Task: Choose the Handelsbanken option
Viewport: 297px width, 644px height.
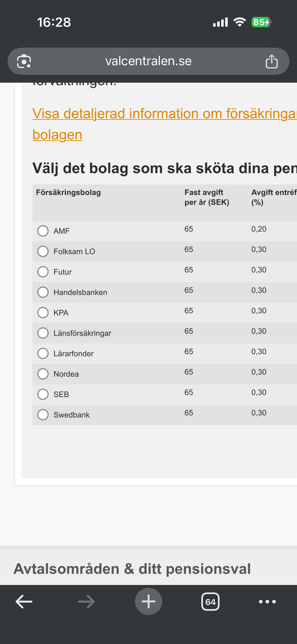Action: pos(43,292)
